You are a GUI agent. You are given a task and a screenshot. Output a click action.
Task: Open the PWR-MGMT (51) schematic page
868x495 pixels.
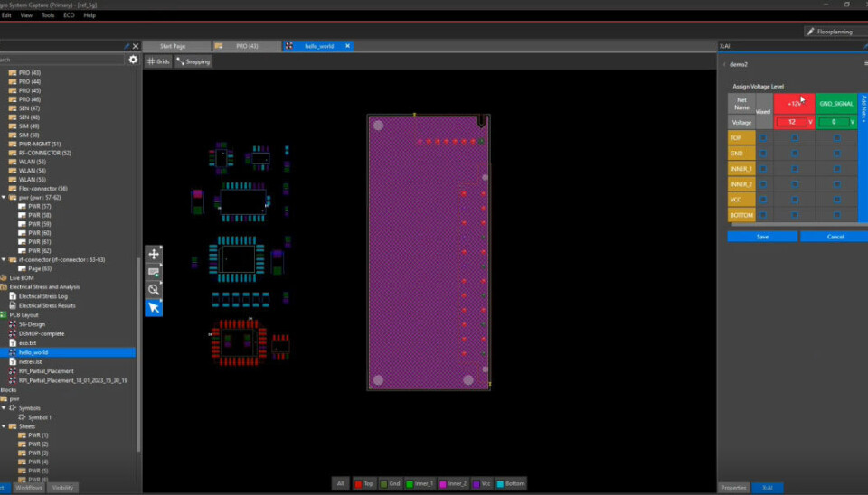40,144
